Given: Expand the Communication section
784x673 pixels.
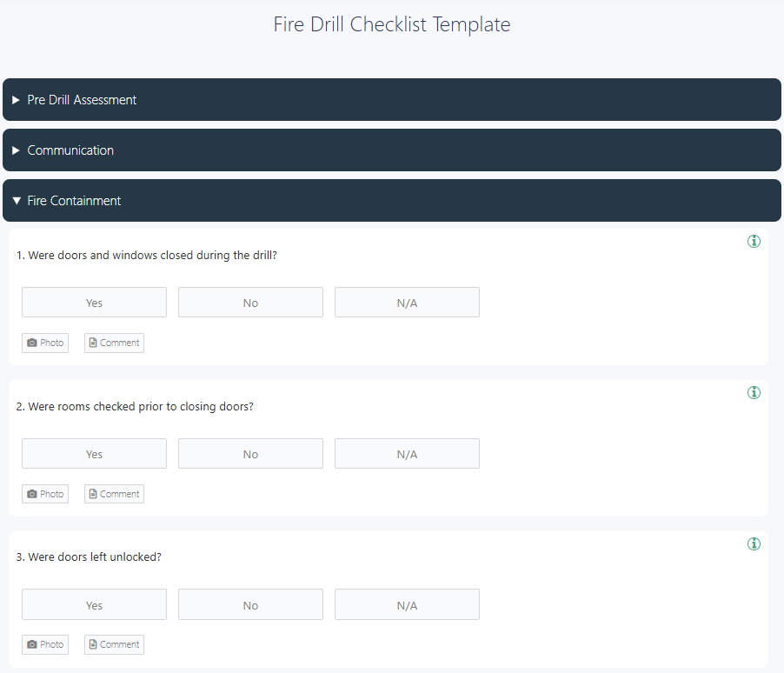Looking at the screenshot, I should [x=392, y=150].
